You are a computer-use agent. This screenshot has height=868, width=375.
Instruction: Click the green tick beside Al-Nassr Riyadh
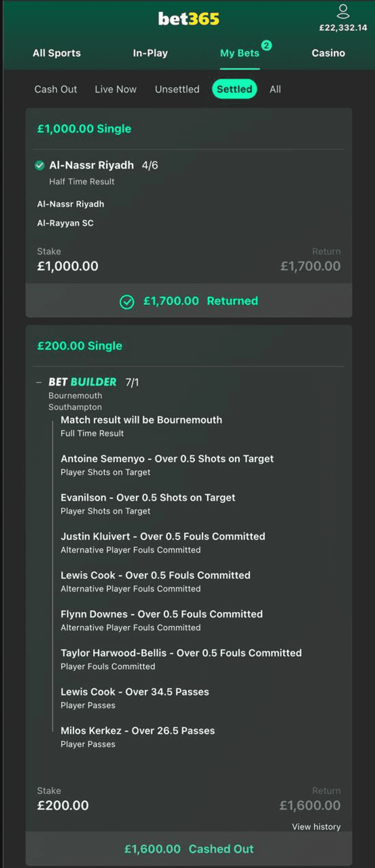coord(39,165)
